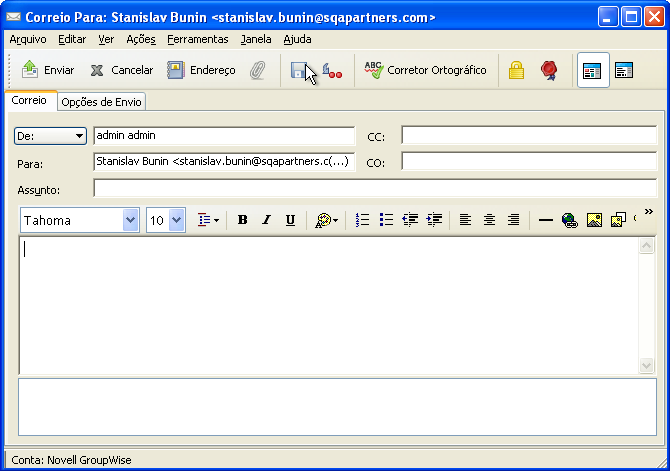This screenshot has width=670, height=471.
Task: Click the envelope icon in title bar
Action: point(14,17)
